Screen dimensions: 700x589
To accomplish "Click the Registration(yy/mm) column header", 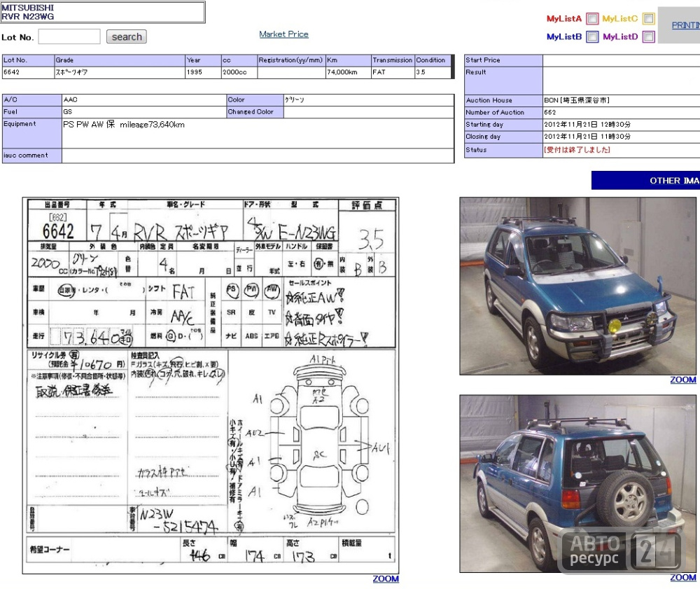I will (x=291, y=60).
